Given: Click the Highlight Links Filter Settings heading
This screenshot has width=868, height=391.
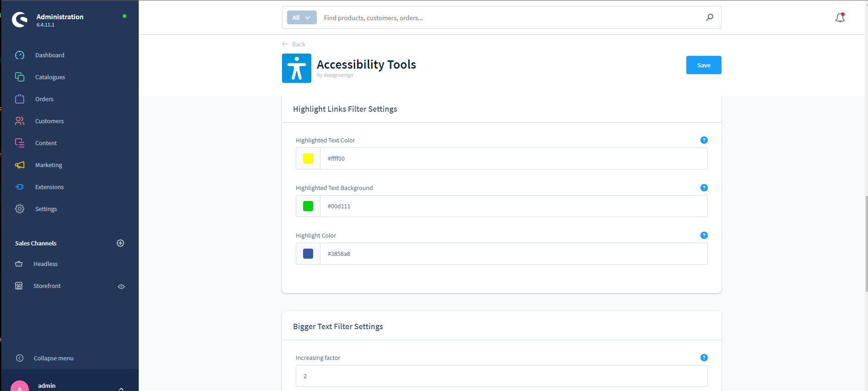Looking at the screenshot, I should [345, 109].
